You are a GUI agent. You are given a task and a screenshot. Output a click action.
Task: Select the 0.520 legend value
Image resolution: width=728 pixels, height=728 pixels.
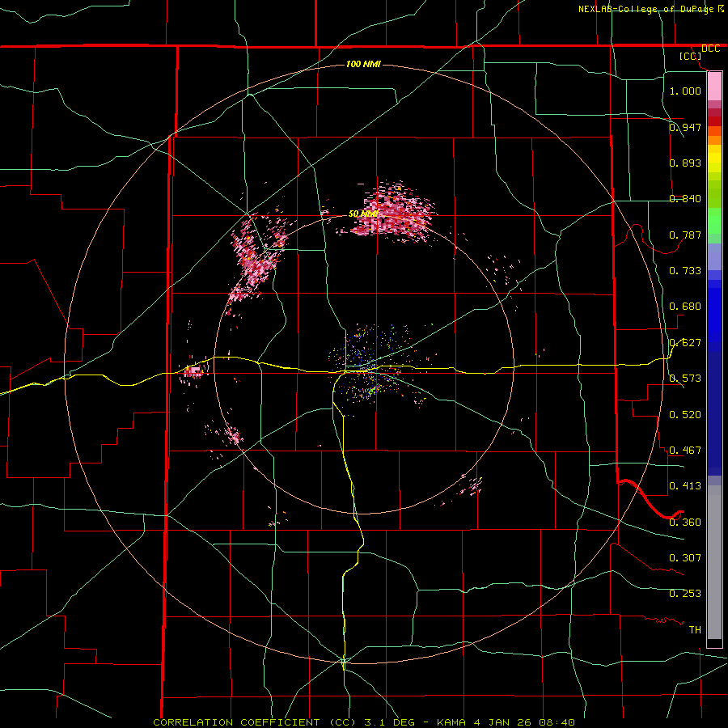click(685, 415)
